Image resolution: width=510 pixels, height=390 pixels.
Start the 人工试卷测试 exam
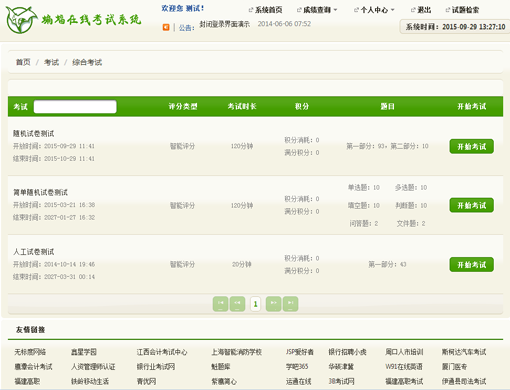click(x=471, y=265)
